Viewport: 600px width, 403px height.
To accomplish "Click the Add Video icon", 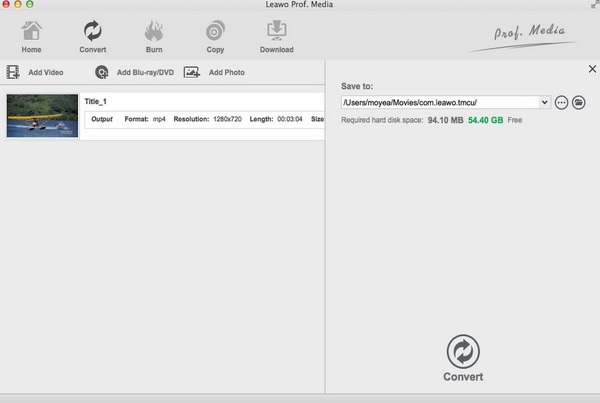I will tap(13, 72).
